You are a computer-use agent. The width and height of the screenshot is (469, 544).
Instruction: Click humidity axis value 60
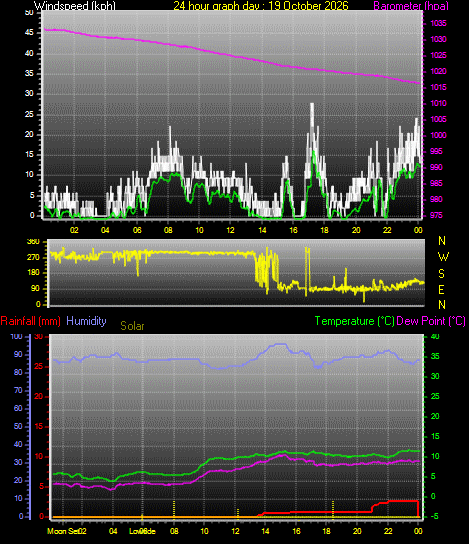pyautogui.click(x=18, y=408)
